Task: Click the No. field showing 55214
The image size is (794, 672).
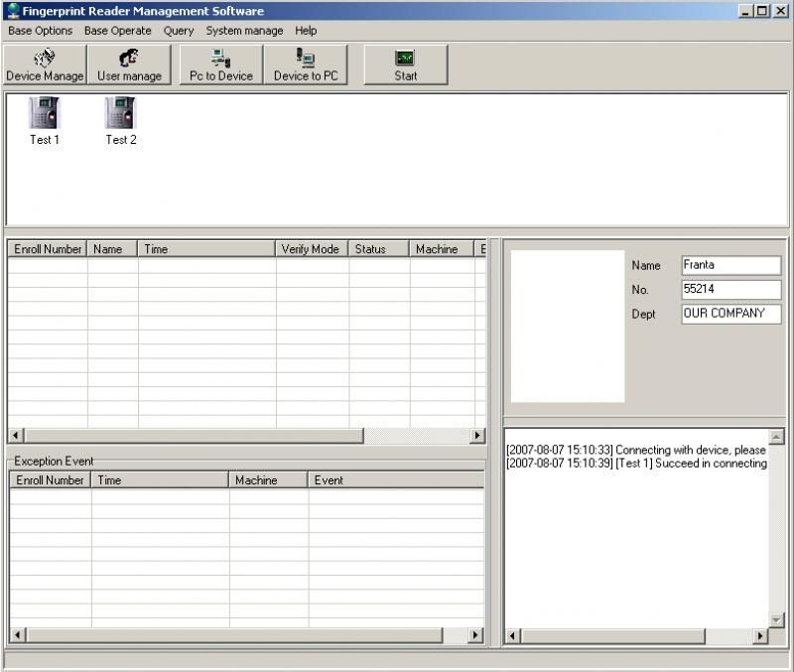Action: coord(730,289)
